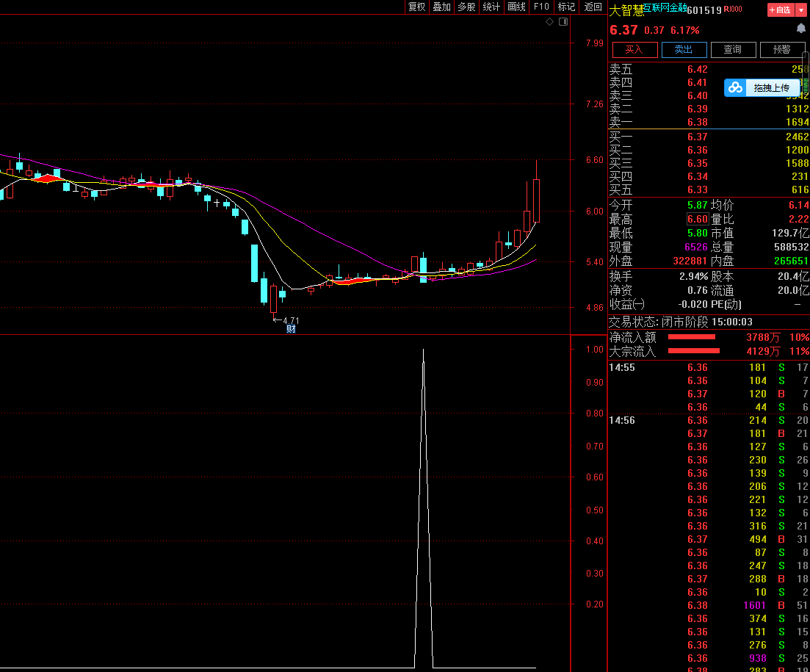Open the 叠加 overlay menu
Viewport: 810px width, 672px height.
pos(441,7)
